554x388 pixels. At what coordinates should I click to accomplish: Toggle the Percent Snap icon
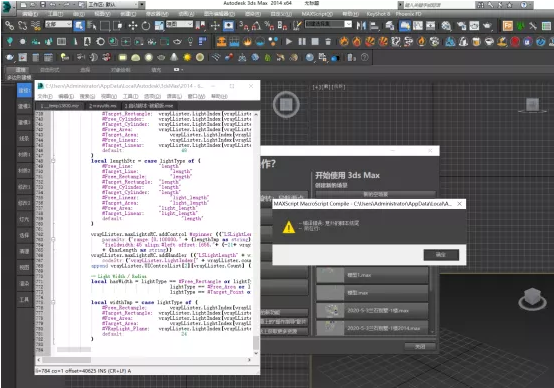269,25
